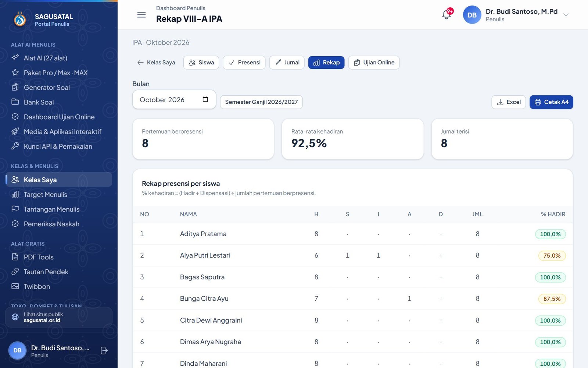Image resolution: width=588 pixels, height=368 pixels.
Task: Go back to Kelas Saya link
Action: (x=156, y=63)
